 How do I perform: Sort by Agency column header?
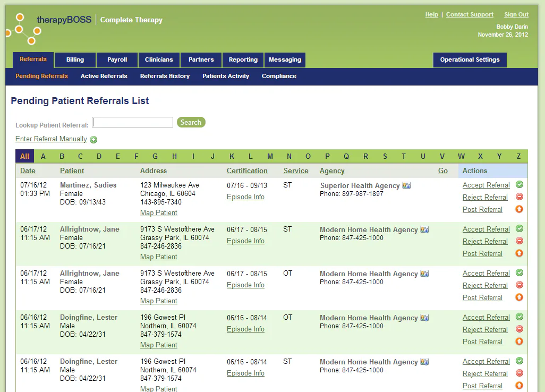point(332,171)
